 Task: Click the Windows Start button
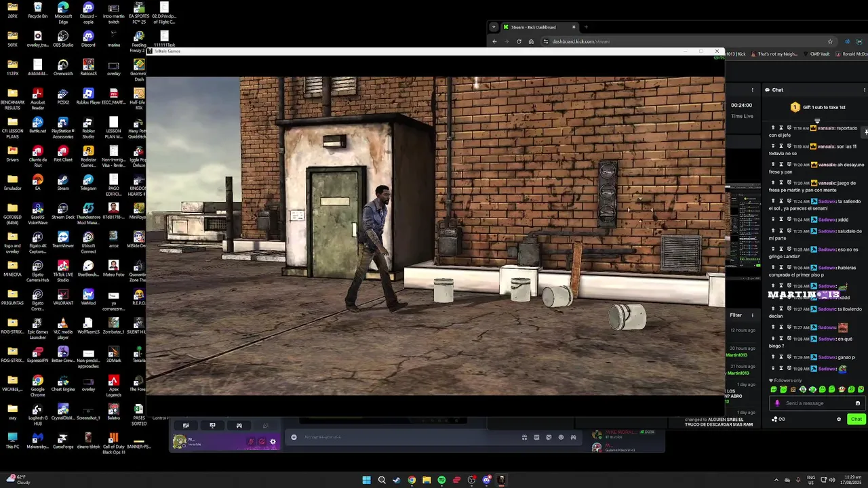point(366,480)
